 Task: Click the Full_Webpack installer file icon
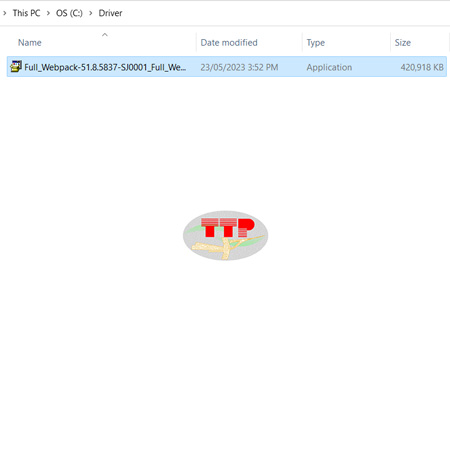click(x=16, y=66)
